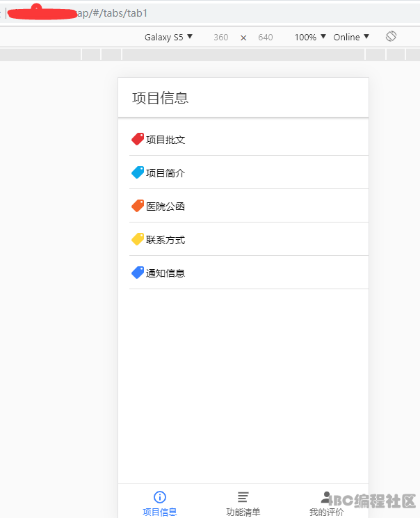Select the 项目信息 tab label
Viewport: 420px width, 518px height.
coord(160,512)
